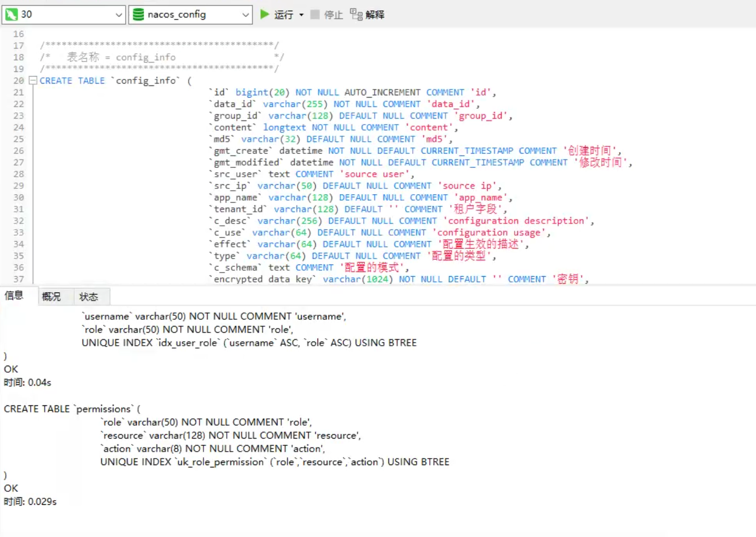The image size is (756, 537).
Task: Click the '时间: 0.029s' result text
Action: 30,502
